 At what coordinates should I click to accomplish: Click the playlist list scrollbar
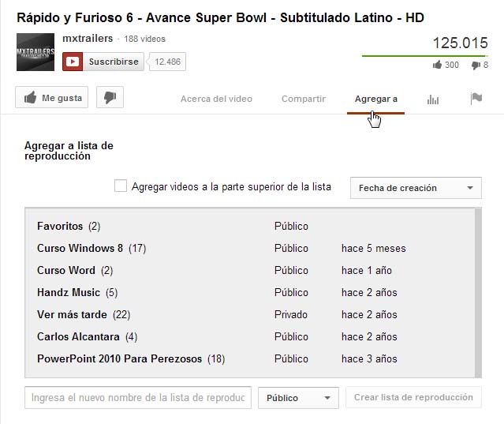pyautogui.click(x=476, y=292)
